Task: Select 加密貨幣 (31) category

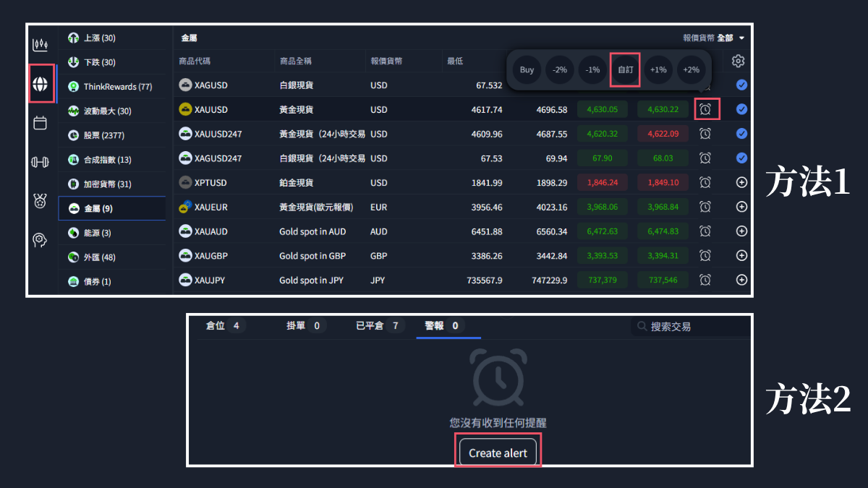Action: [112, 184]
